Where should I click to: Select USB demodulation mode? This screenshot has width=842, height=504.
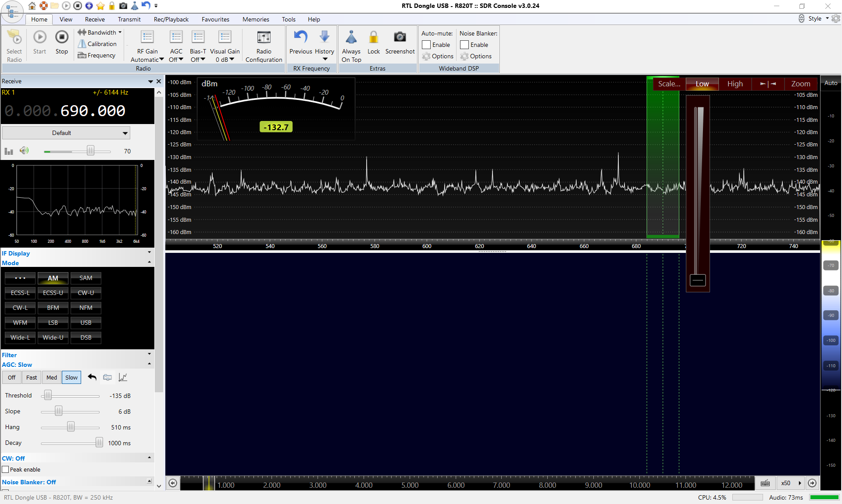point(86,323)
